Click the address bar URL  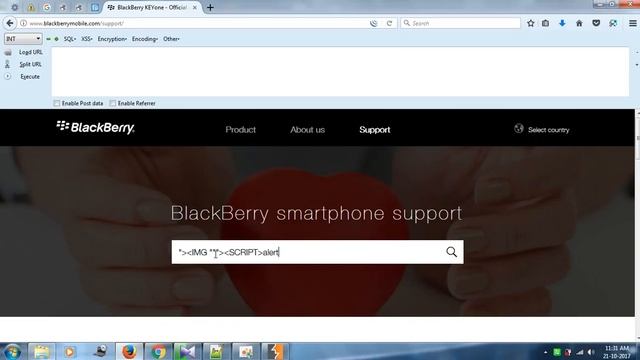click(76, 24)
